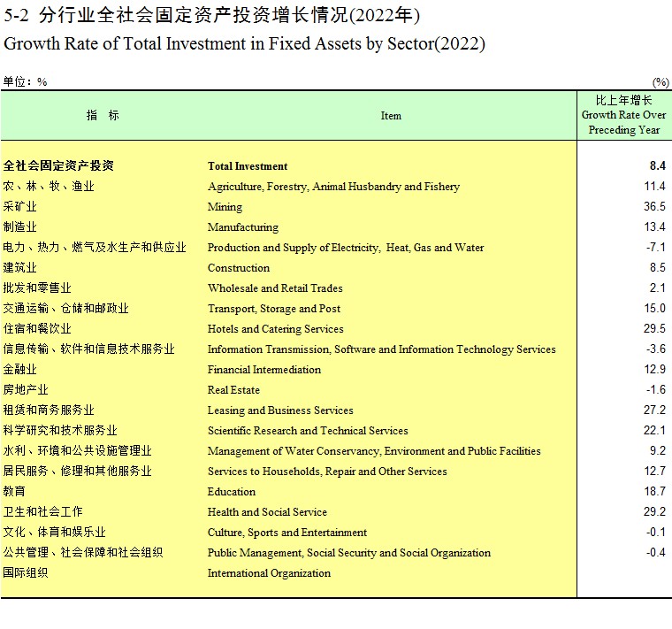Viewport: 672px width, 629px height.
Task: Click the '指 标' column header
Action: point(103,115)
